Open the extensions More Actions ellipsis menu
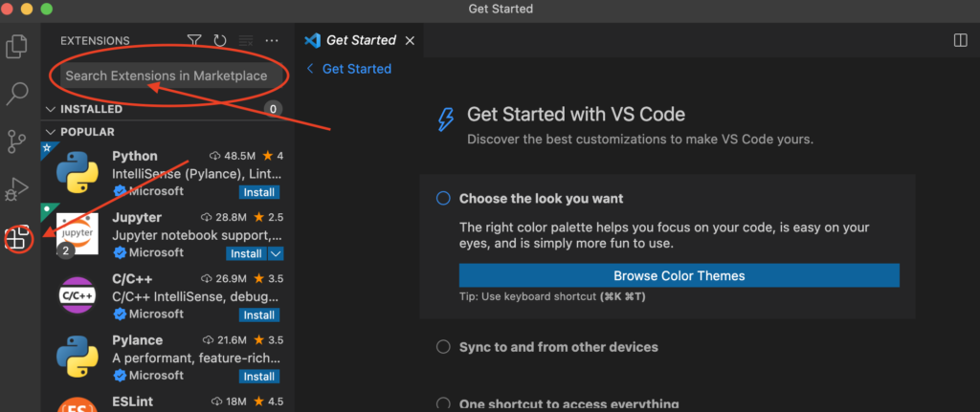This screenshot has width=980, height=412. [x=272, y=41]
